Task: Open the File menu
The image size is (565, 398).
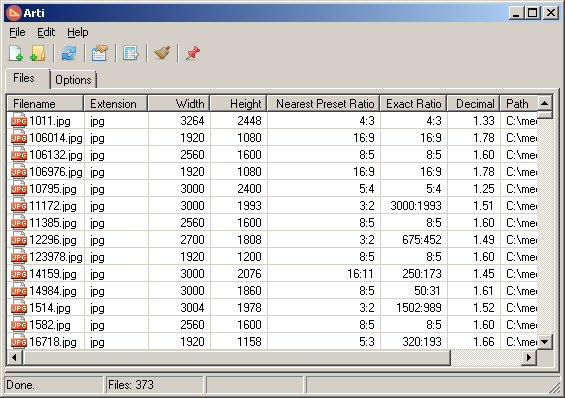Action: click(x=17, y=32)
